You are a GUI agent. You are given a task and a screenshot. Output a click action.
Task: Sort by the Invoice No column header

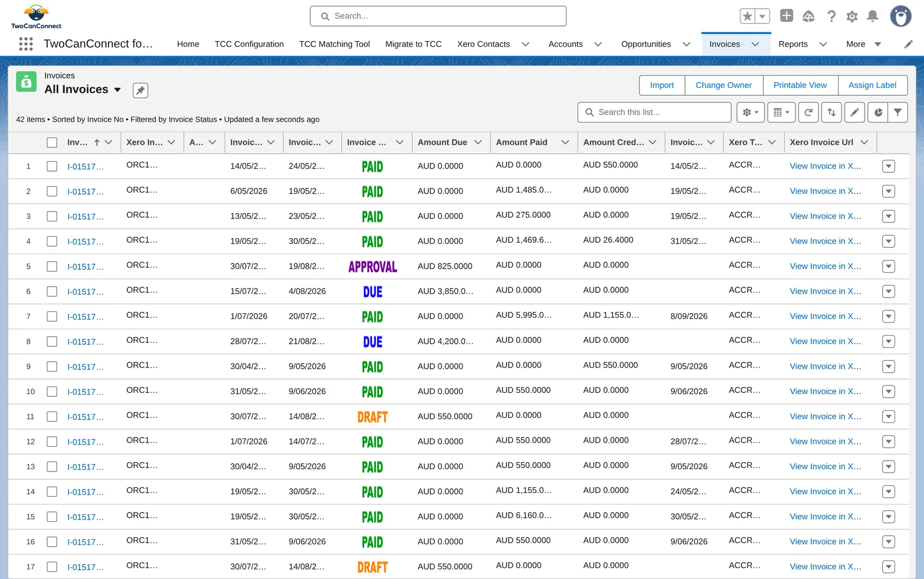pos(78,142)
